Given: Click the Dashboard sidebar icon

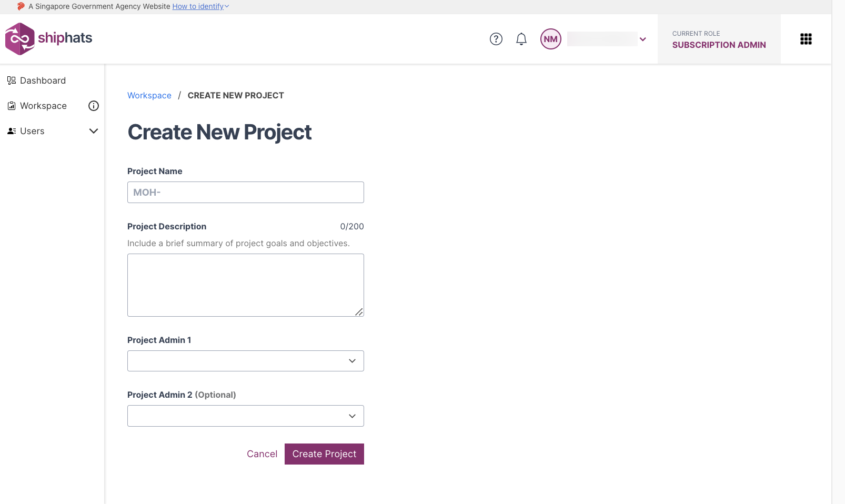Looking at the screenshot, I should [x=12, y=80].
